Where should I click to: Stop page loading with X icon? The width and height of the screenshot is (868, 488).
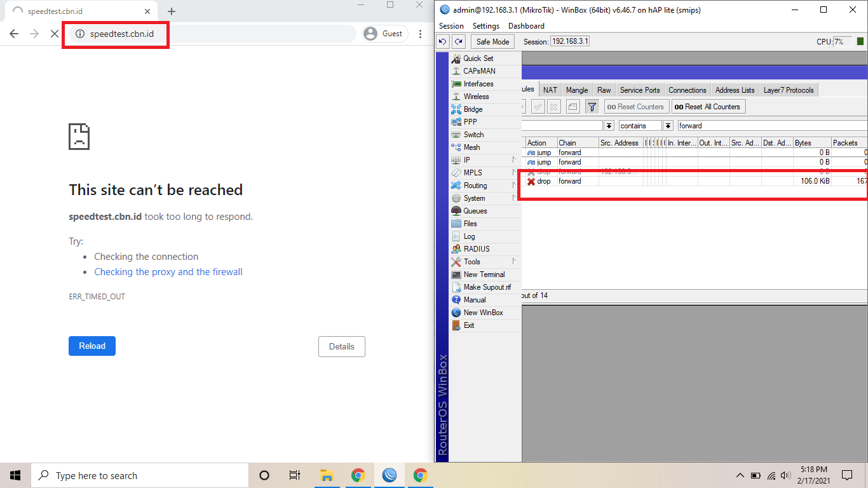tap(55, 34)
